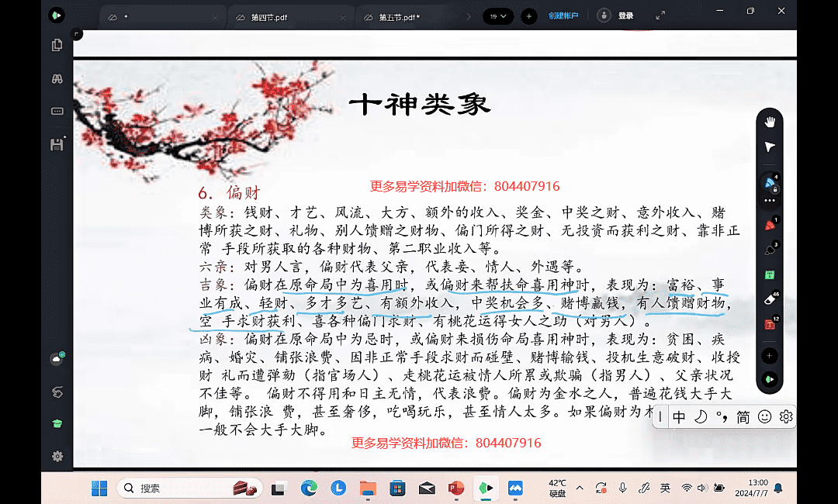
Task: Select the arrow pointer tool
Action: [770, 147]
